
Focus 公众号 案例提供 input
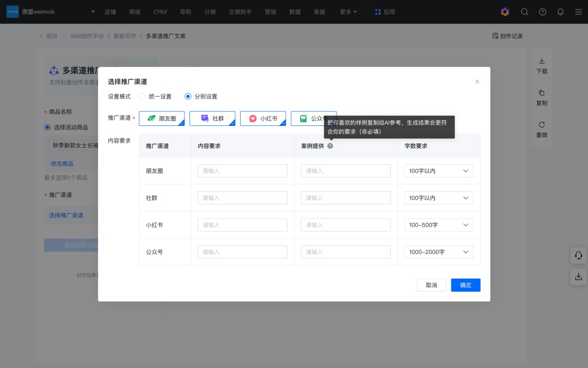pos(346,252)
